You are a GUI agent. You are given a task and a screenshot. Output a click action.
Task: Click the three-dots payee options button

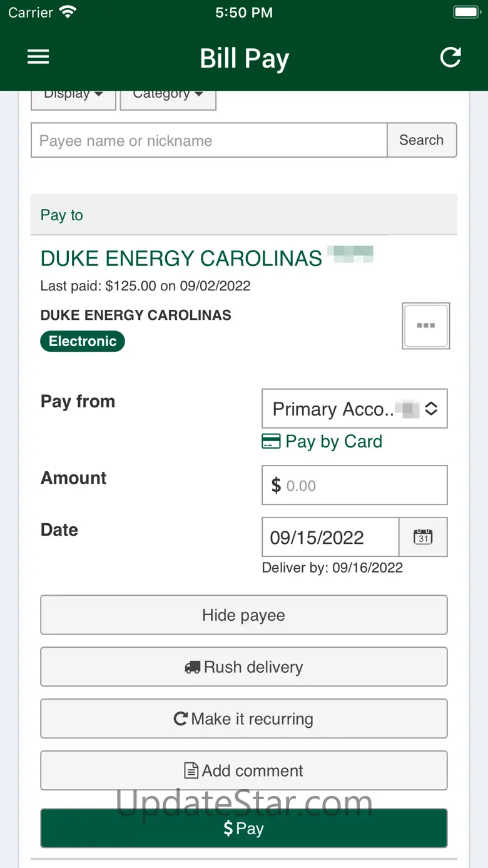click(x=426, y=325)
